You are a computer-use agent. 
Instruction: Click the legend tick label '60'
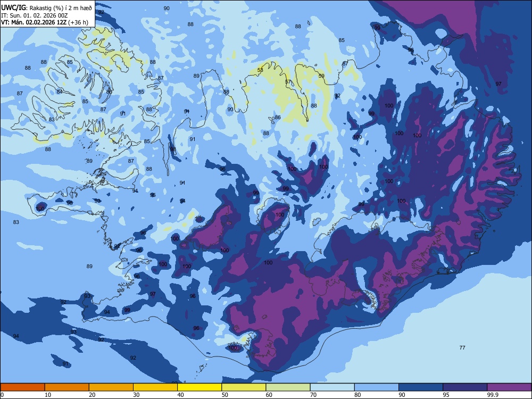pos(269,395)
